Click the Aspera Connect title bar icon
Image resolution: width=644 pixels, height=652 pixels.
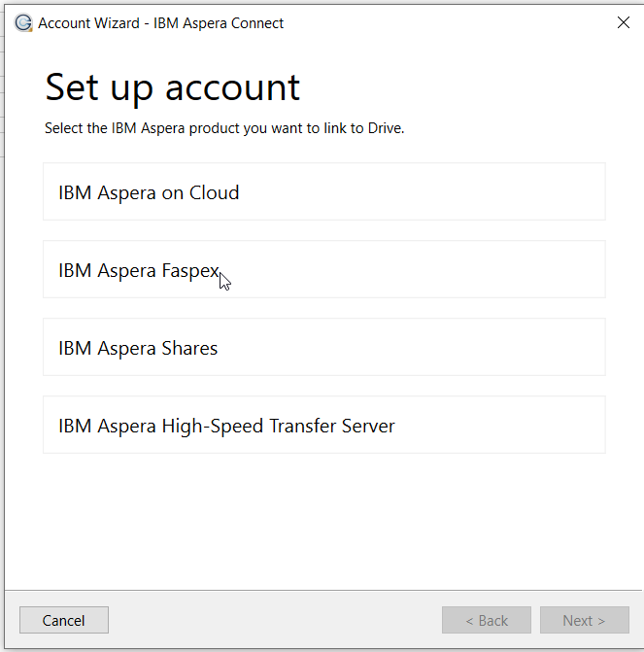click(23, 23)
